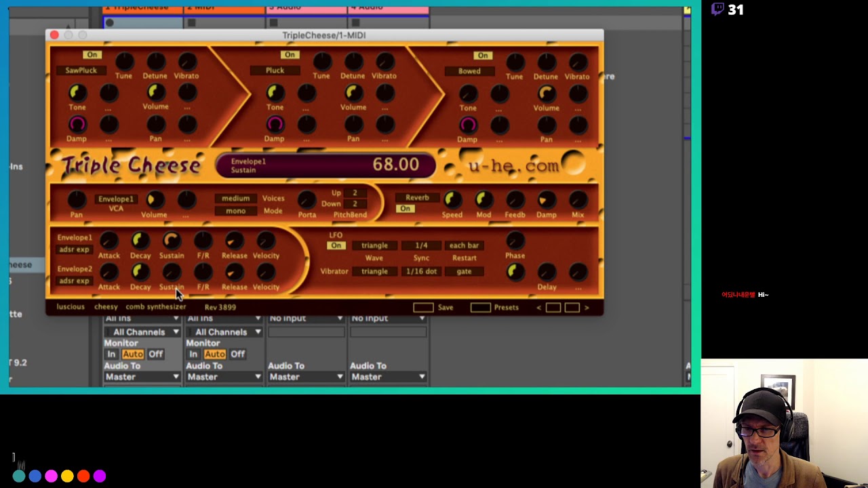The height and width of the screenshot is (488, 868).
Task: Adjust the reverb Speed knob
Action: coord(452,199)
